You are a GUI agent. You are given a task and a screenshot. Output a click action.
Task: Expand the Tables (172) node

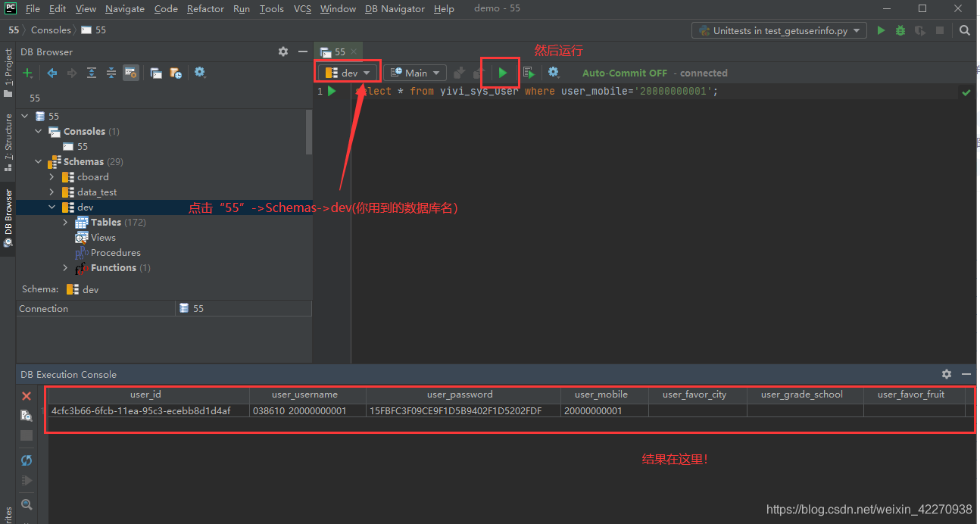point(66,222)
